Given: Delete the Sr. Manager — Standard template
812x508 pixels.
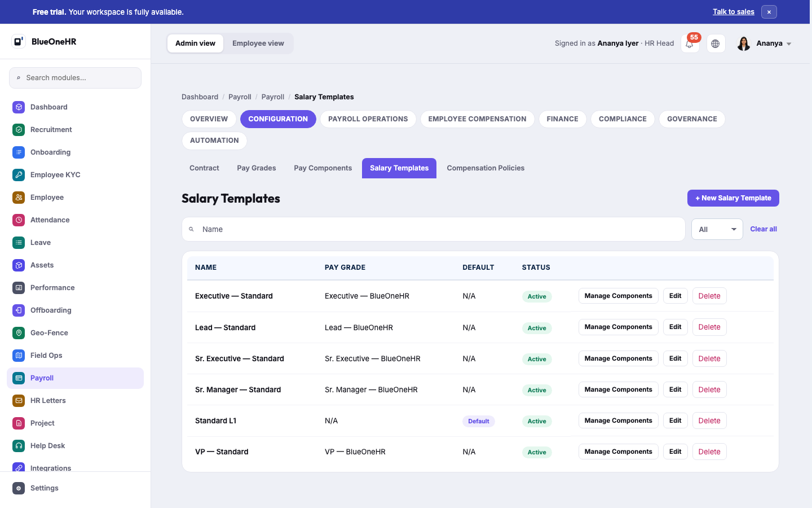Looking at the screenshot, I should click(709, 389).
